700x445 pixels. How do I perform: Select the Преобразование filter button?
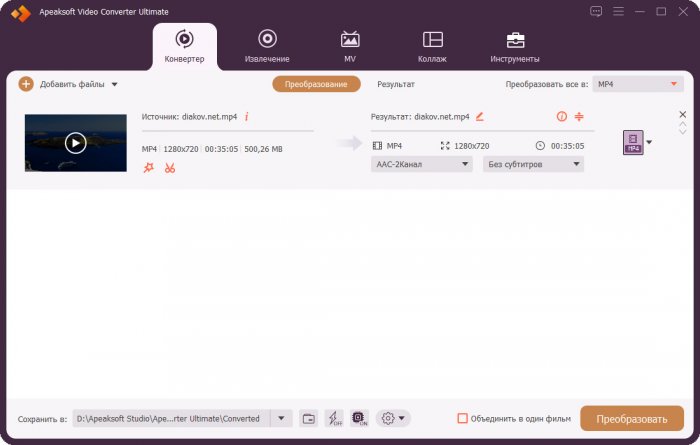[x=316, y=84]
